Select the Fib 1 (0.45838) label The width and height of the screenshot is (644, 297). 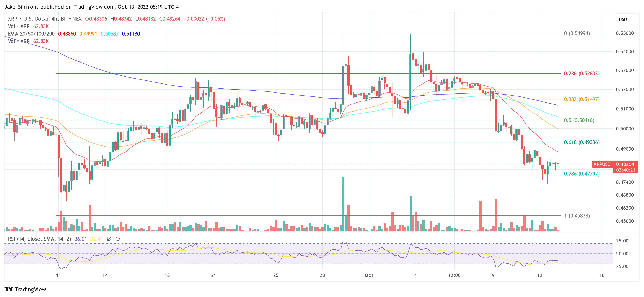click(577, 216)
